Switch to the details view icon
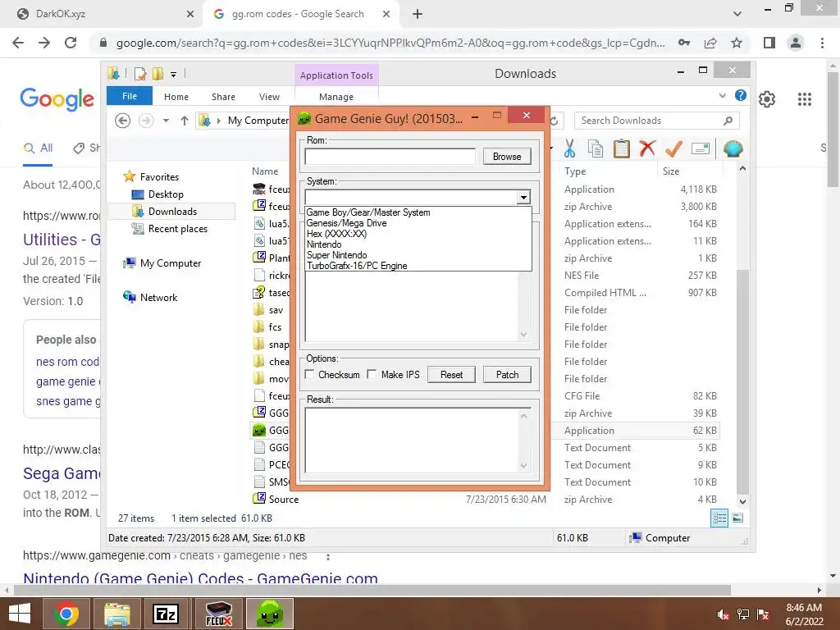 (719, 518)
